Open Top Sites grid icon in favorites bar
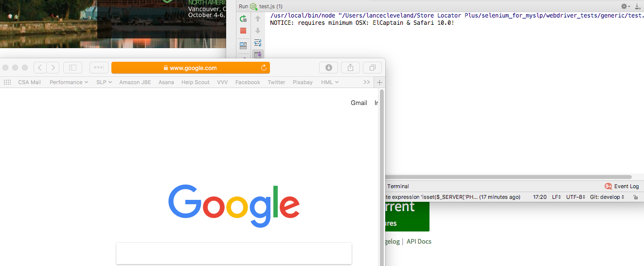 point(7,82)
